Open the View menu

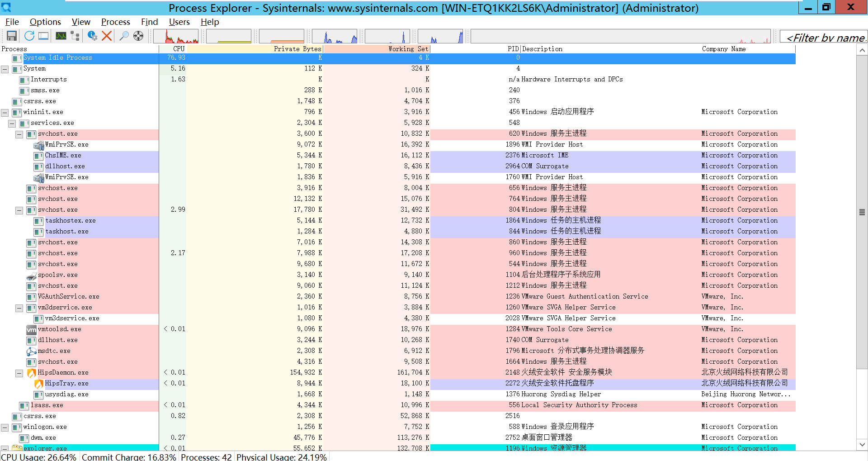pos(81,22)
